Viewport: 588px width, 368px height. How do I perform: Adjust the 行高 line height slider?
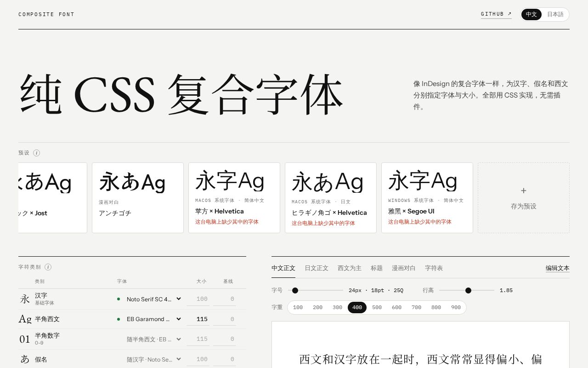467,290
